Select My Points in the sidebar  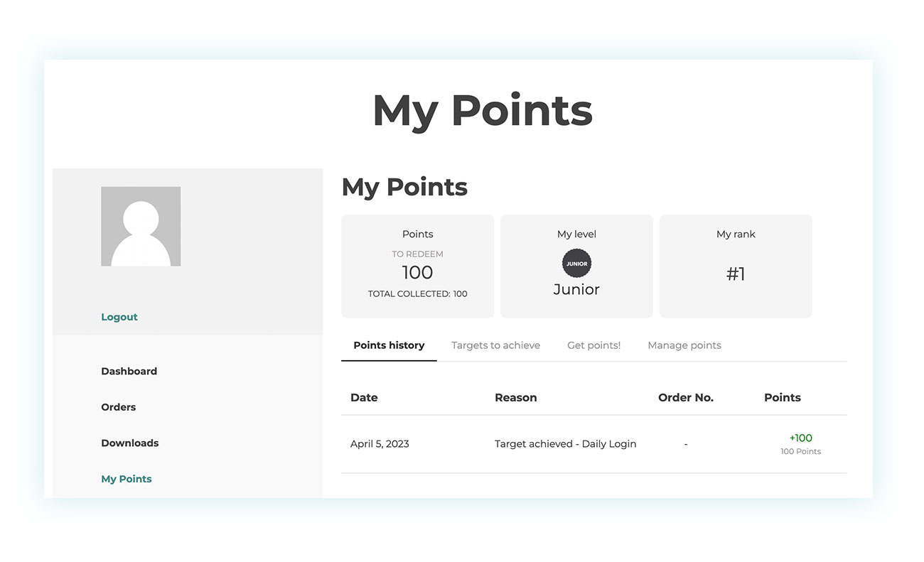pos(127,479)
